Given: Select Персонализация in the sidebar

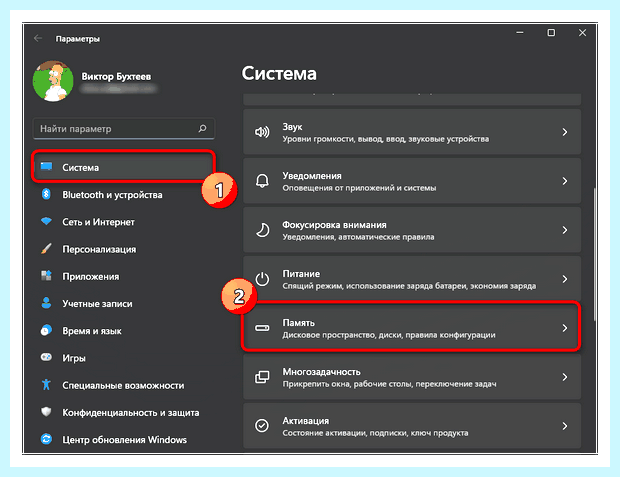Looking at the screenshot, I should pyautogui.click(x=99, y=249).
